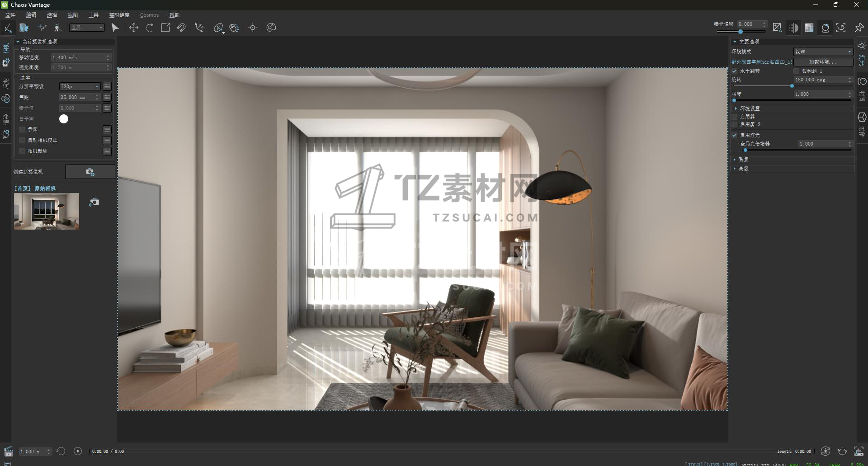
Task: Uncheck the 启用灯光 checkbox
Action: pos(735,136)
